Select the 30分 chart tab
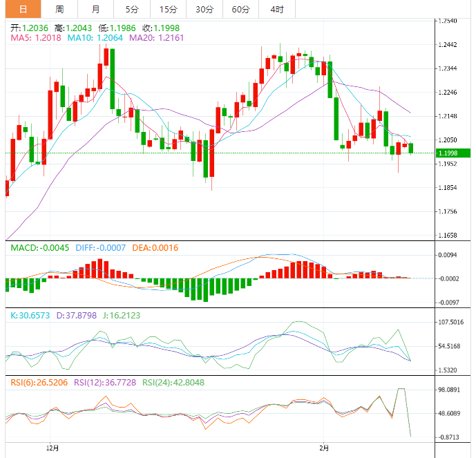This screenshot has width=476, height=458. pyautogui.click(x=204, y=9)
